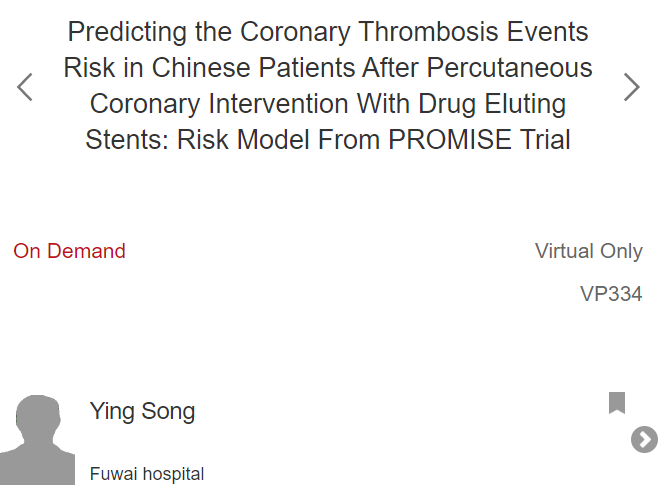This screenshot has height=501, width=670.
Task: Bookmark speaker Ying Song
Action: point(617,403)
